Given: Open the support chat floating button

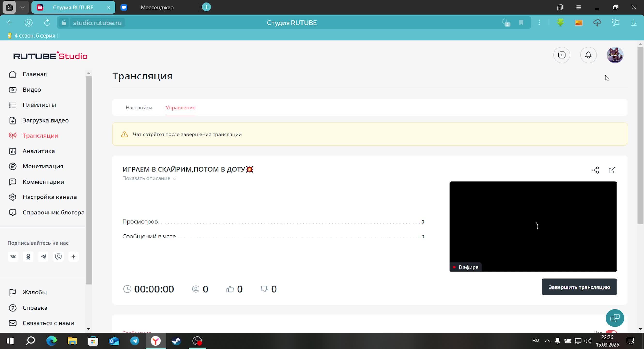Looking at the screenshot, I should click(615, 318).
